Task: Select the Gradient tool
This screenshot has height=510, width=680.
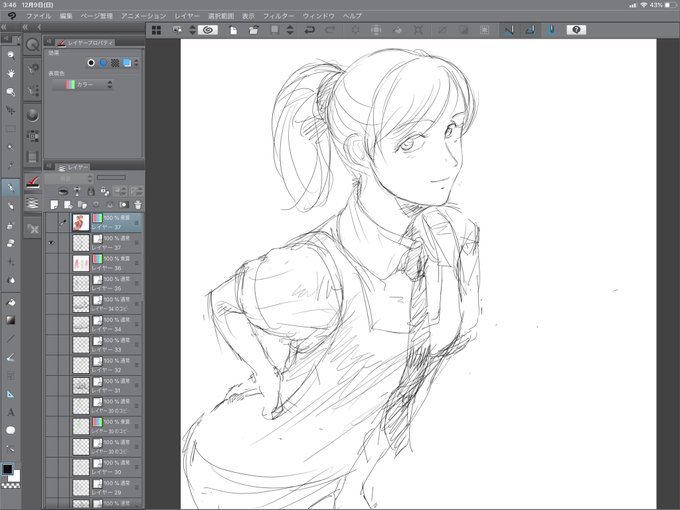Action: coord(11,320)
